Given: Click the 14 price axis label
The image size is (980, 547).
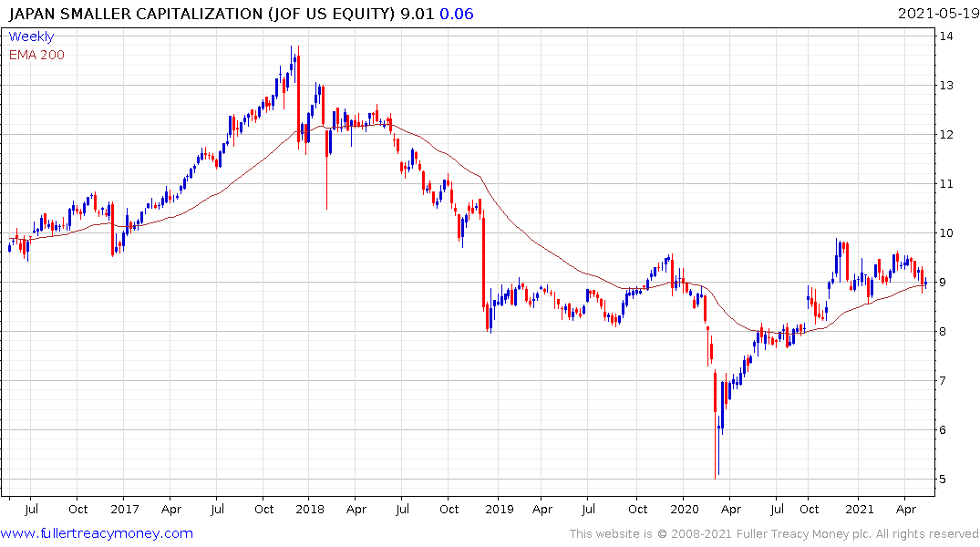Looking at the screenshot, I should [946, 36].
